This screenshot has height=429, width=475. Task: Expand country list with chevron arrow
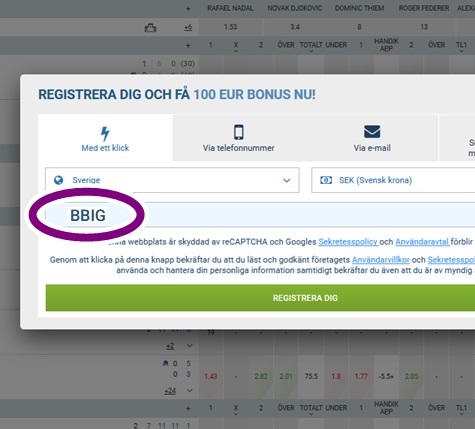coord(286,180)
